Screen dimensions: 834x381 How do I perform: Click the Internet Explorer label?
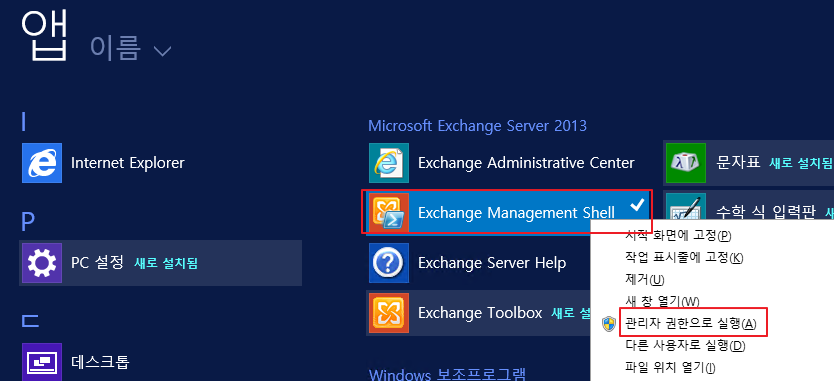[x=128, y=163]
